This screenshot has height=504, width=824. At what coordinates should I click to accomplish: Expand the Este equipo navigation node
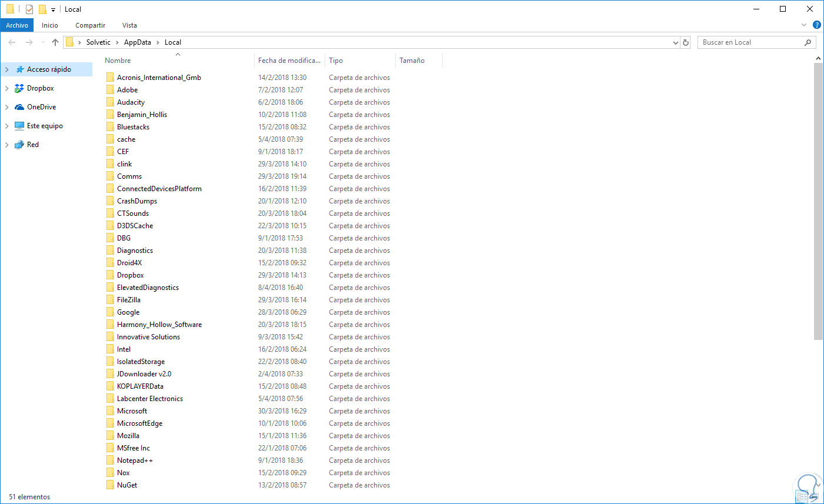click(x=7, y=126)
